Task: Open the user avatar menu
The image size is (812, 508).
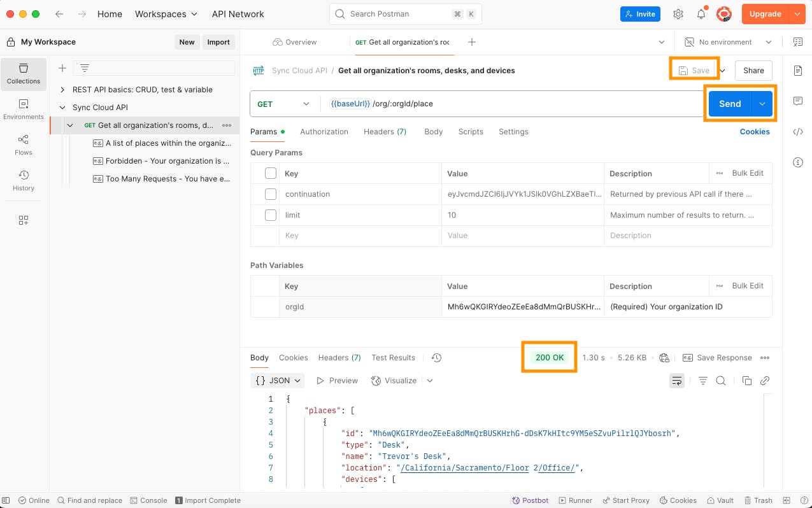Action: [724, 14]
